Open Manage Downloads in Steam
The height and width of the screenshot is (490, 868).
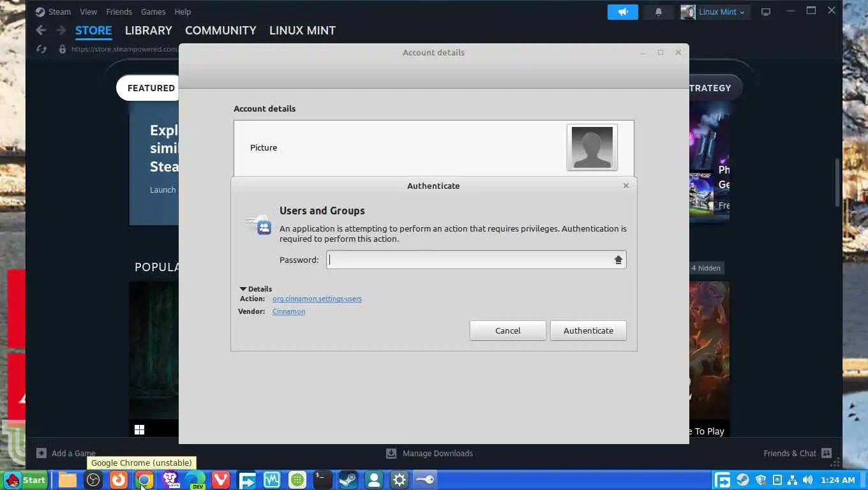tap(430, 453)
